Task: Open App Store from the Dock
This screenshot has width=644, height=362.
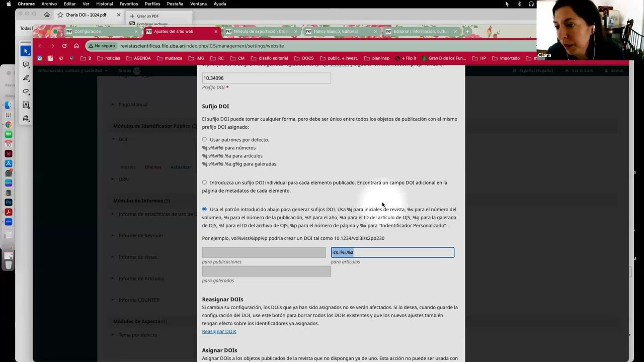Action: click(x=9, y=163)
